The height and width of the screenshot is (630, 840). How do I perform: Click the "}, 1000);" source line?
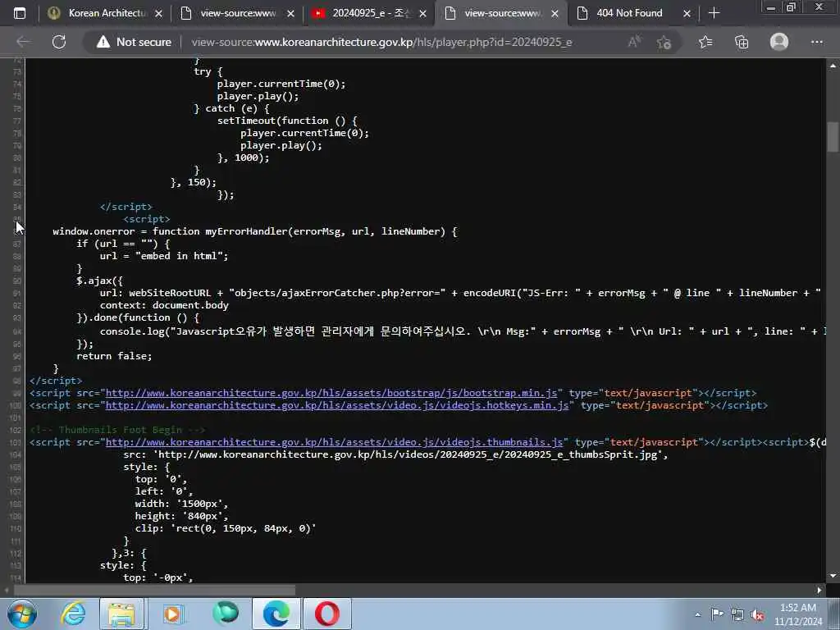[243, 157]
